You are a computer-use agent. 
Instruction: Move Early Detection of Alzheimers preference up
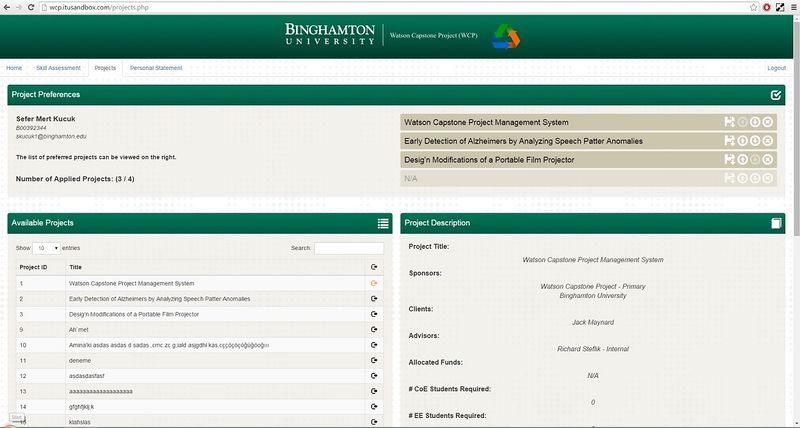(742, 141)
